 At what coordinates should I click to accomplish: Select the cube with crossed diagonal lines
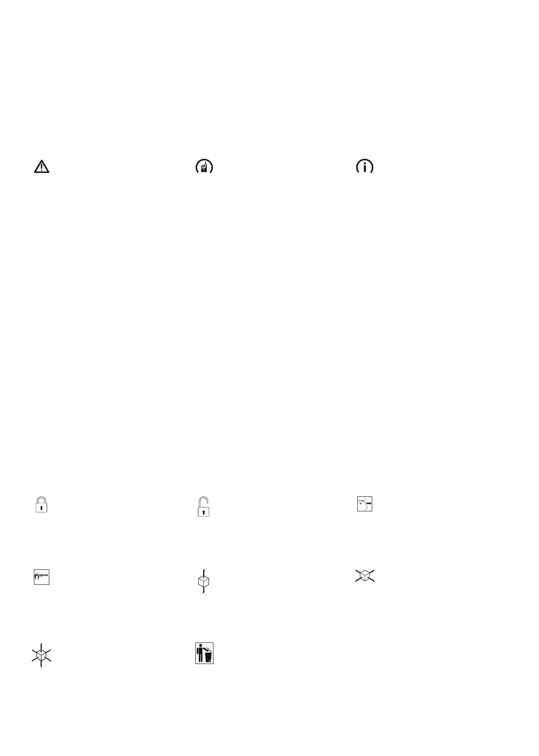[x=365, y=576]
